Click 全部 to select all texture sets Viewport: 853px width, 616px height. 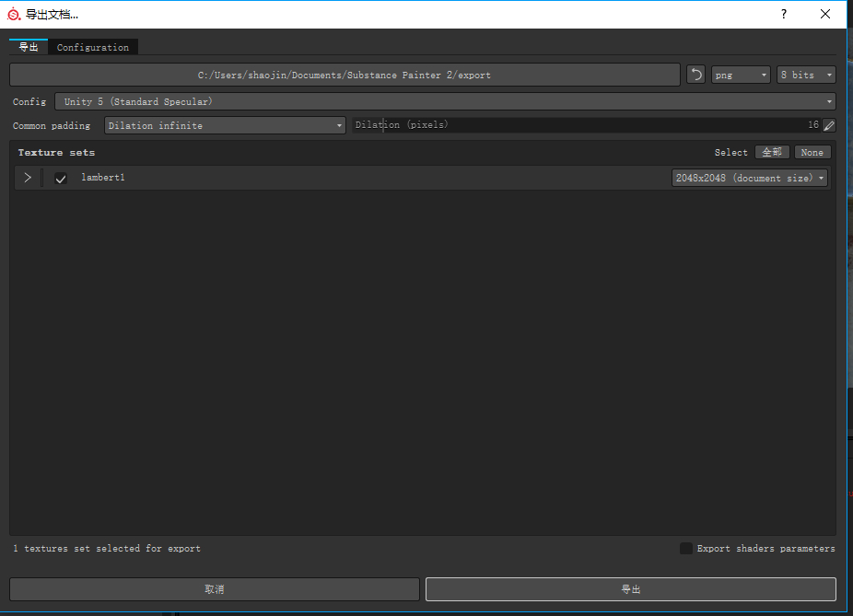pyautogui.click(x=772, y=152)
